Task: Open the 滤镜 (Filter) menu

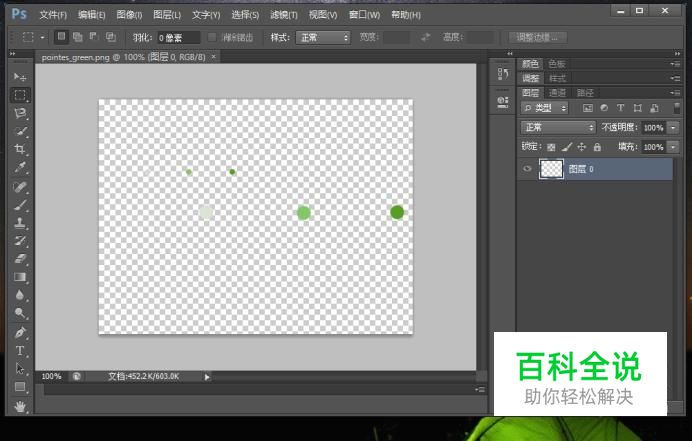Action: pos(283,15)
